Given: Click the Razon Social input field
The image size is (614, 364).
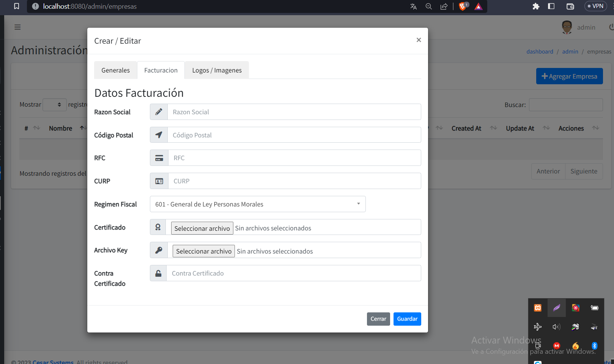Looking at the screenshot, I should [x=294, y=112].
